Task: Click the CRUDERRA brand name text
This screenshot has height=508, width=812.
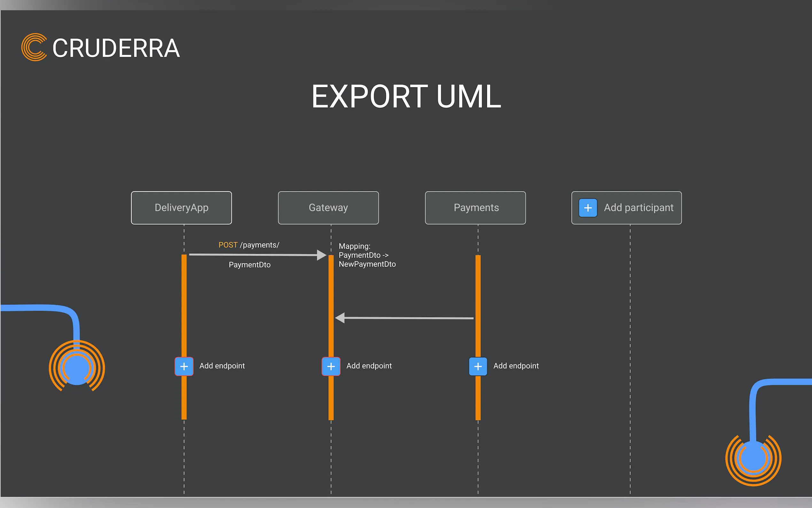Action: (116, 48)
